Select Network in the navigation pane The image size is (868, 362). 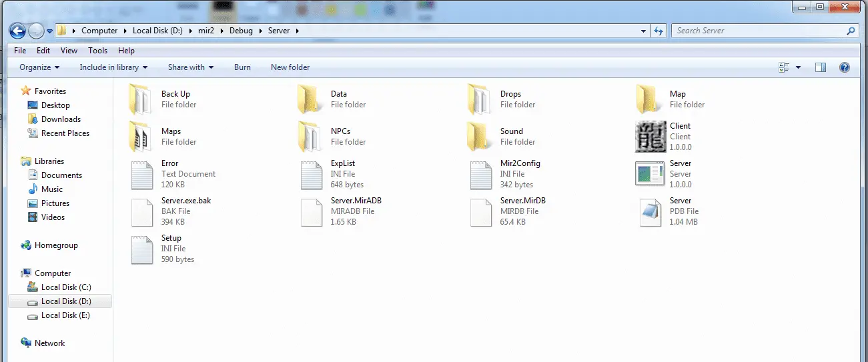[x=49, y=343]
